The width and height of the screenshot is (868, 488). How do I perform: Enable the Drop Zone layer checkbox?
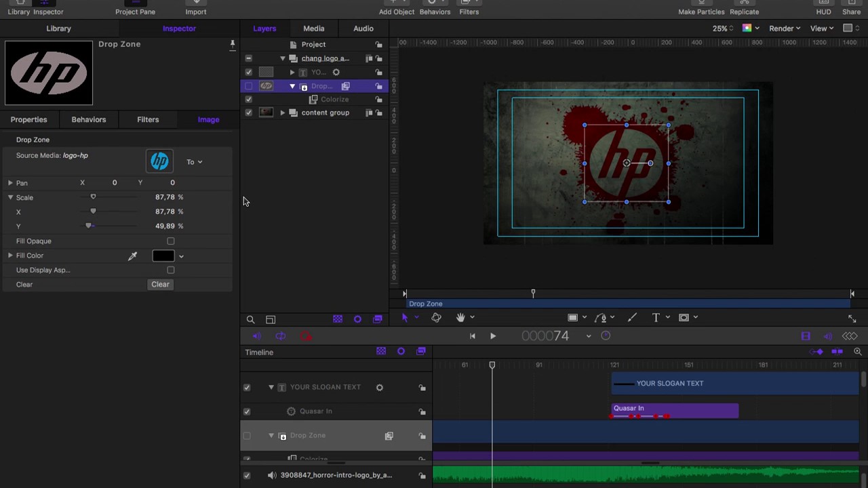pyautogui.click(x=248, y=86)
